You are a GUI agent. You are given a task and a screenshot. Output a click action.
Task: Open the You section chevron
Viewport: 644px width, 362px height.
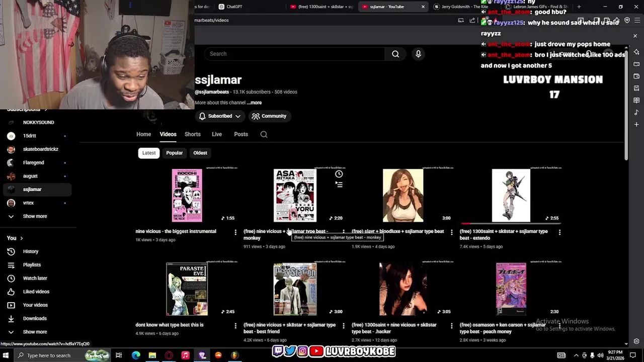pyautogui.click(x=21, y=238)
